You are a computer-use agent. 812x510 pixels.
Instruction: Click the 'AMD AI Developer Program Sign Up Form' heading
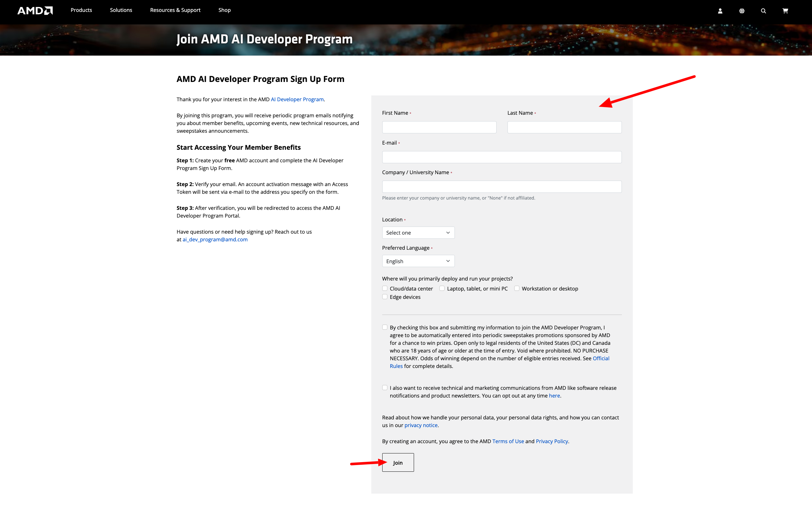[x=260, y=79]
